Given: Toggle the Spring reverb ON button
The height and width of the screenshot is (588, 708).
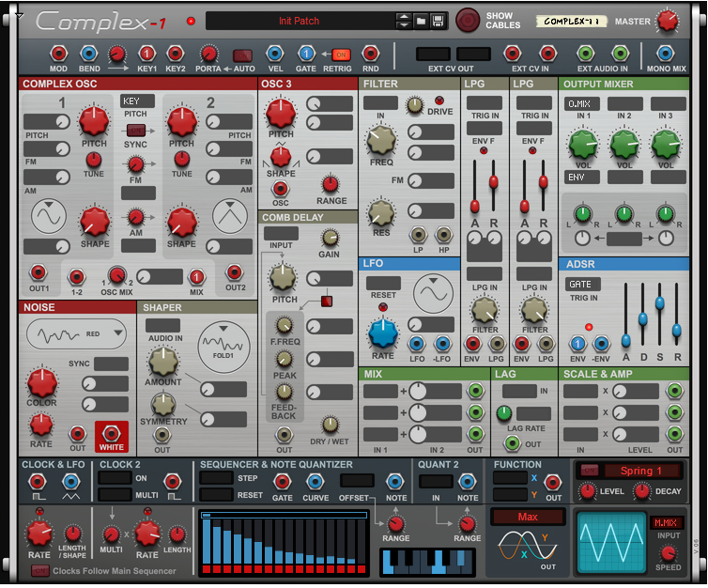Looking at the screenshot, I should tap(590, 471).
